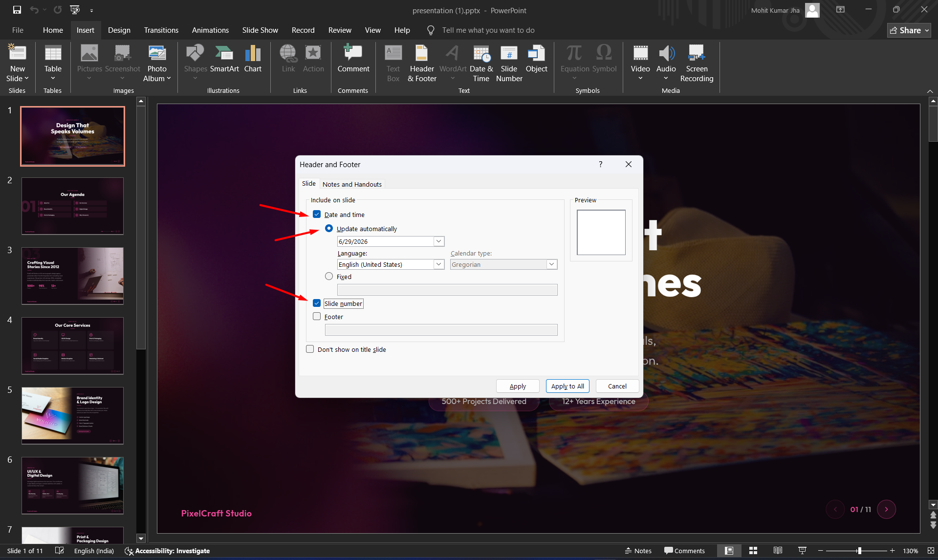Click the zoom slider in status bar
The width and height of the screenshot is (938, 560).
click(859, 551)
